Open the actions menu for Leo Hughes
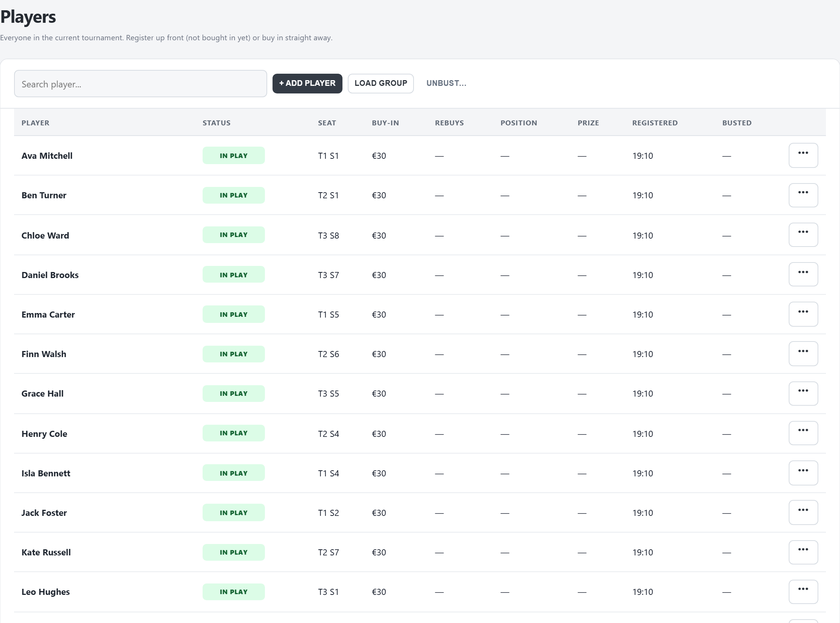The width and height of the screenshot is (840, 623). tap(803, 591)
